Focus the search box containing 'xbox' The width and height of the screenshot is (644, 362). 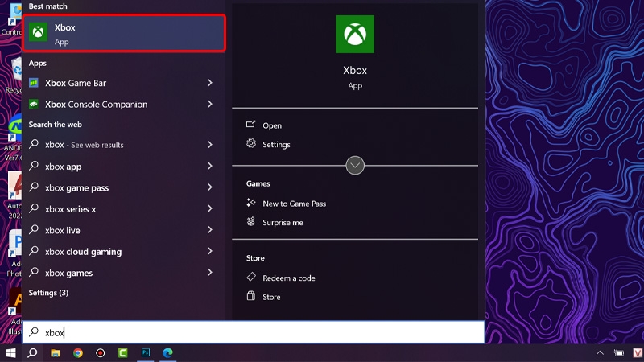(254, 332)
